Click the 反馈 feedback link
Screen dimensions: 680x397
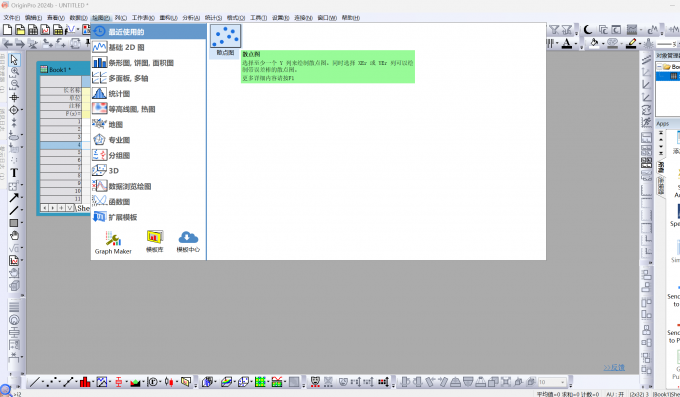(614, 367)
